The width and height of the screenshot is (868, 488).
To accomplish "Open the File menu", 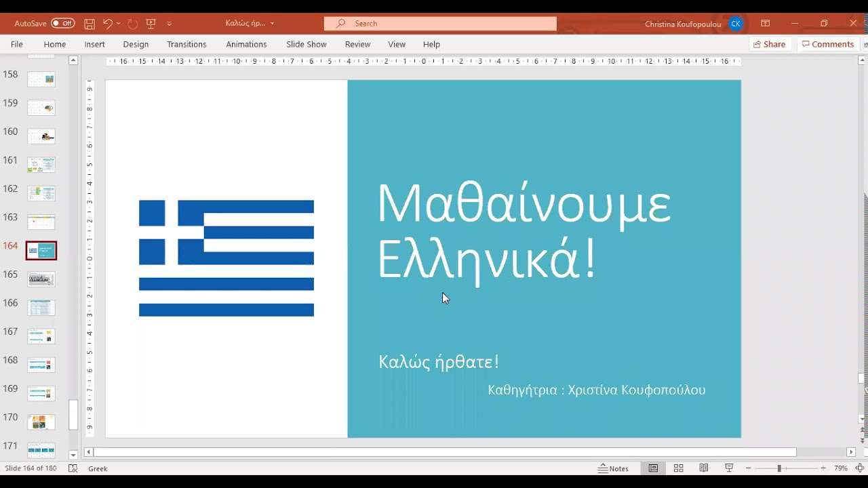I will coord(17,44).
